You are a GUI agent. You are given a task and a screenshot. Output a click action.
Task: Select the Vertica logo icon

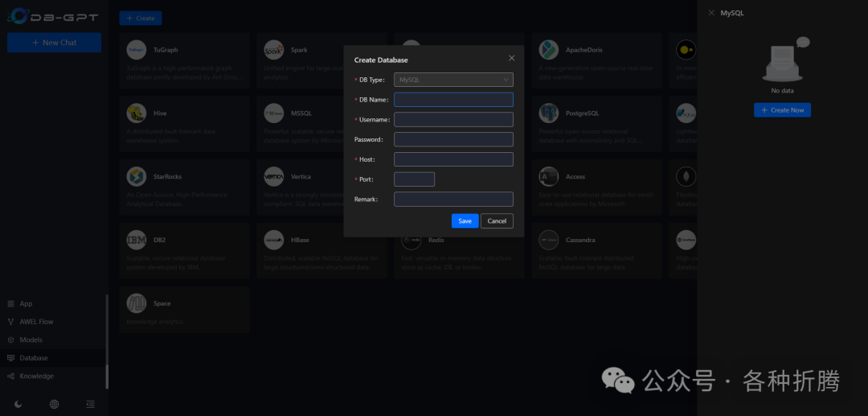click(274, 177)
